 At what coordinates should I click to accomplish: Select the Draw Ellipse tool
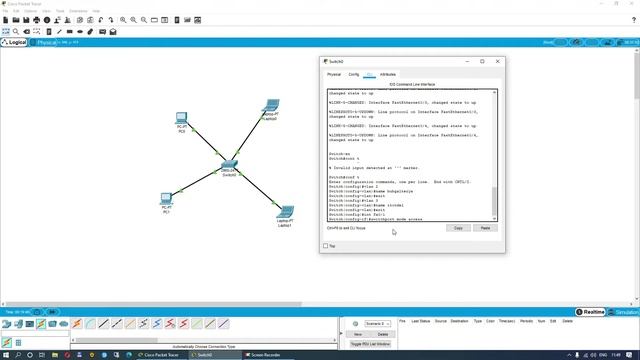(x=80, y=31)
